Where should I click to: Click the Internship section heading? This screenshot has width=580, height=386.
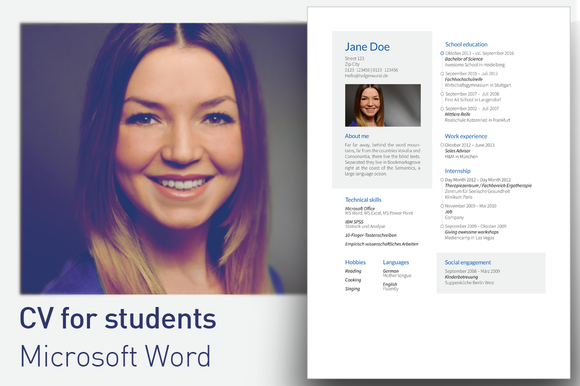click(x=458, y=171)
